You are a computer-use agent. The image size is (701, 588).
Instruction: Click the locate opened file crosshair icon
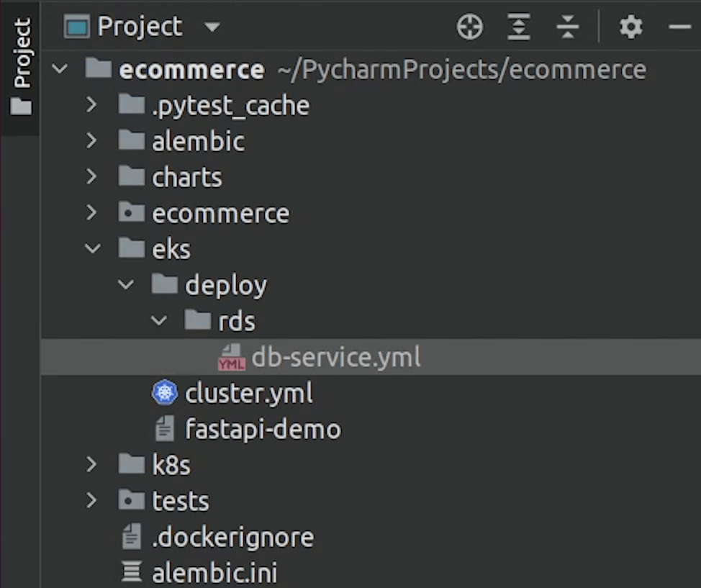(469, 28)
